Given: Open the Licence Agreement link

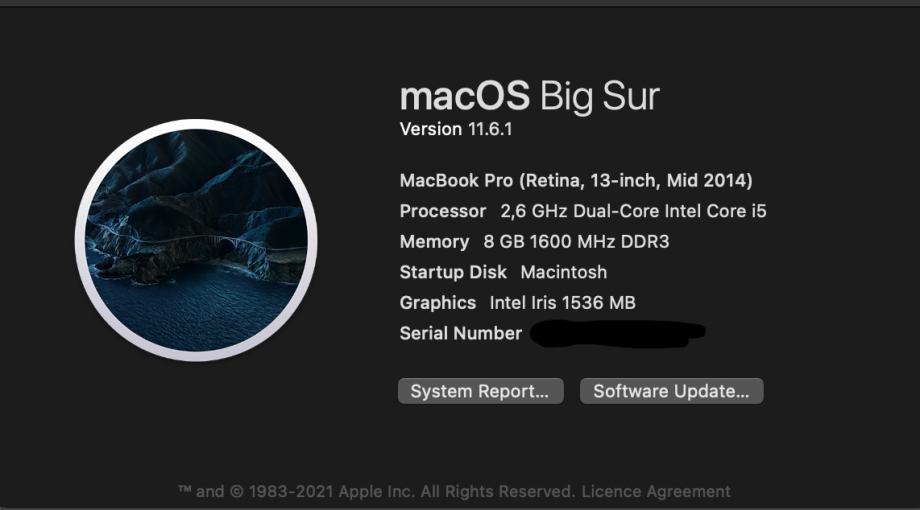Looking at the screenshot, I should [656, 491].
